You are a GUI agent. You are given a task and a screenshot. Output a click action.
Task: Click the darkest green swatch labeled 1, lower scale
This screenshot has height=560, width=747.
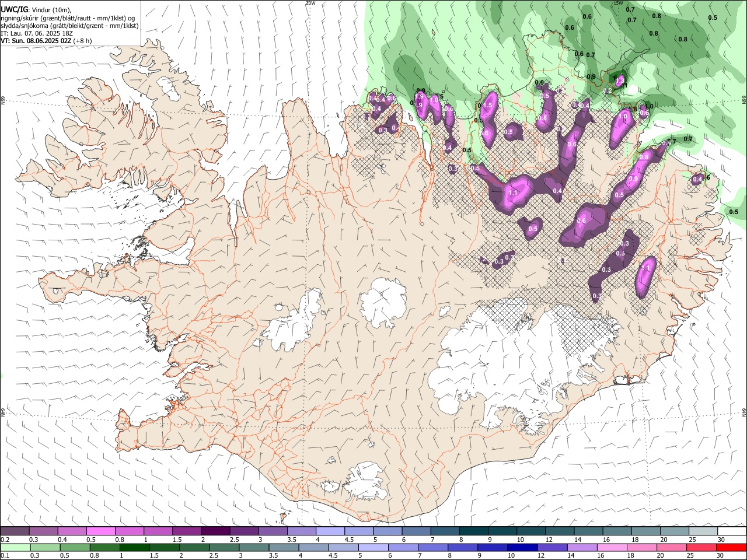tap(135, 547)
